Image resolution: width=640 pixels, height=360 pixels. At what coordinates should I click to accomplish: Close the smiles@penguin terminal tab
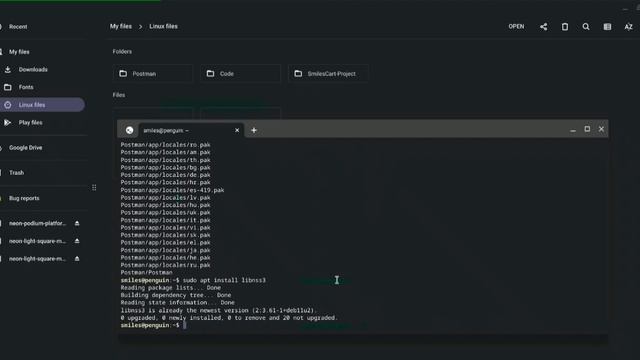(x=237, y=130)
